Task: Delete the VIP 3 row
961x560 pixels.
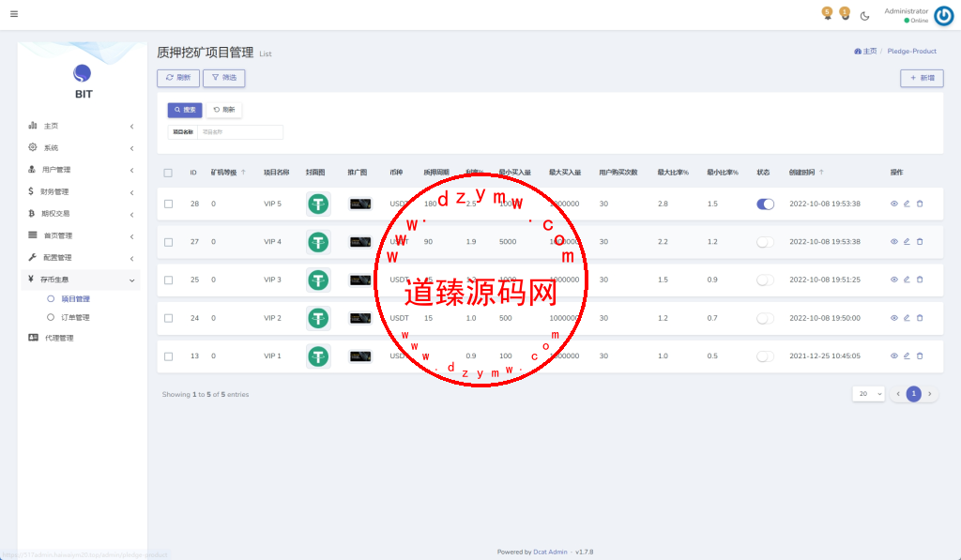Action: pyautogui.click(x=920, y=280)
